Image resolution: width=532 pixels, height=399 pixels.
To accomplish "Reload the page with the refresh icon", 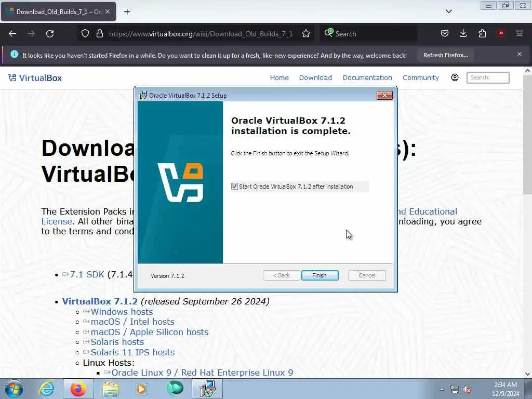I will coord(50,34).
